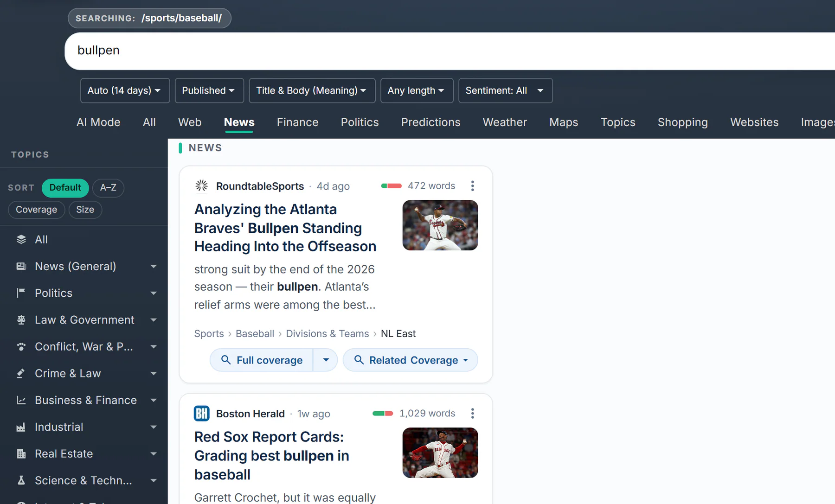Click the Sports breadcrumb link

(209, 333)
